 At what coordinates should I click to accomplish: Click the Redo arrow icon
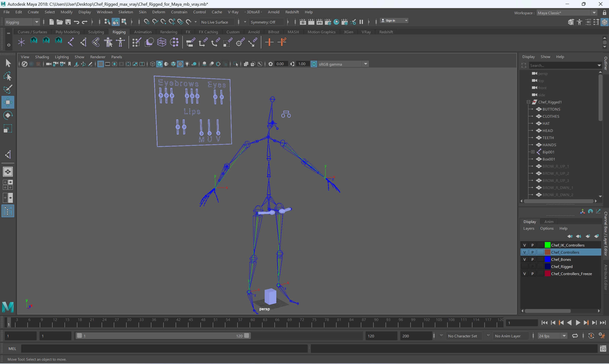85,22
